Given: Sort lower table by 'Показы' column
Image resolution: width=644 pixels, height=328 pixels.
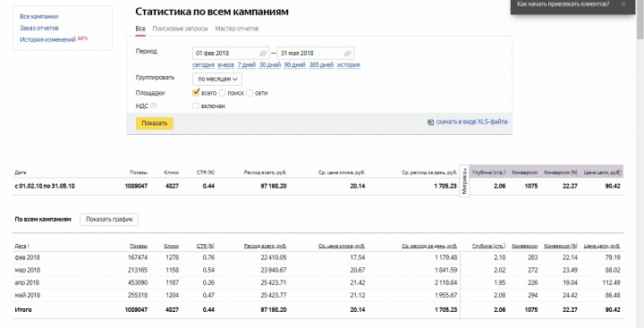Looking at the screenshot, I should pos(139,246).
